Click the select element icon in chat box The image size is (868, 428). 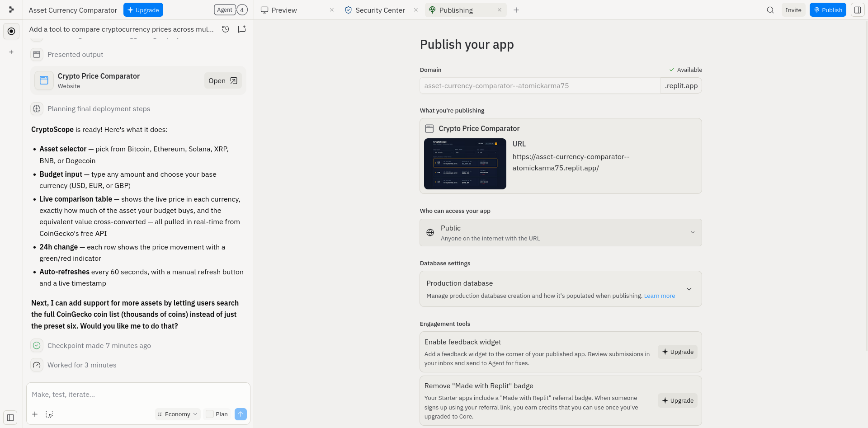pos(50,414)
